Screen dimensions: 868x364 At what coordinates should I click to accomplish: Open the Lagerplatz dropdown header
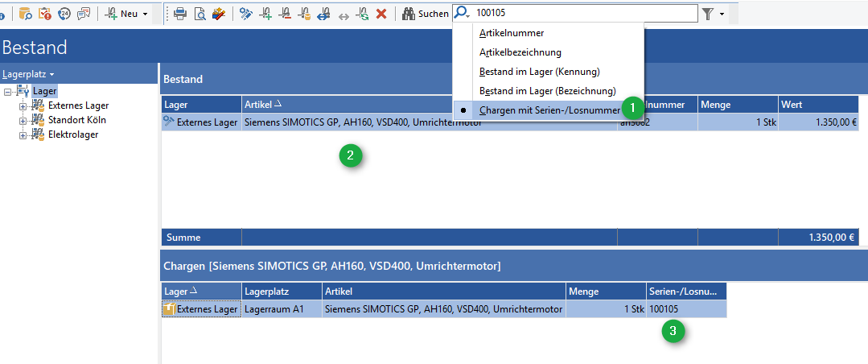pos(28,74)
